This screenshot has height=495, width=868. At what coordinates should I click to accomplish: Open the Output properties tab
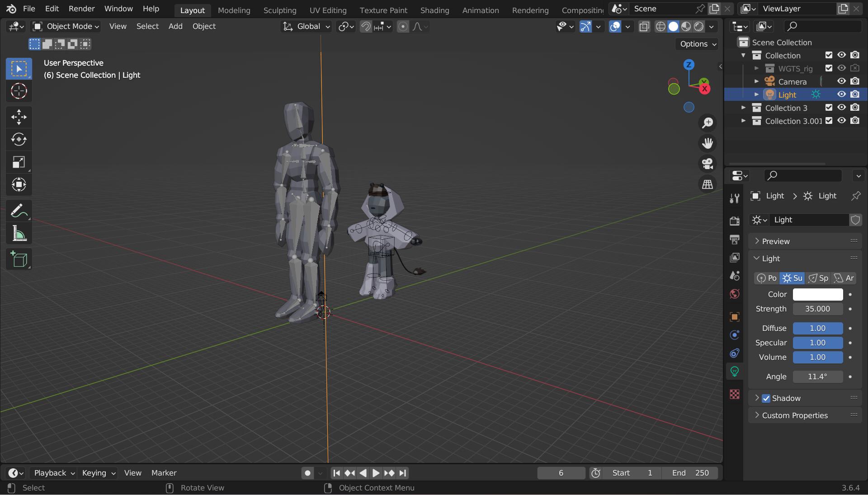pyautogui.click(x=734, y=239)
